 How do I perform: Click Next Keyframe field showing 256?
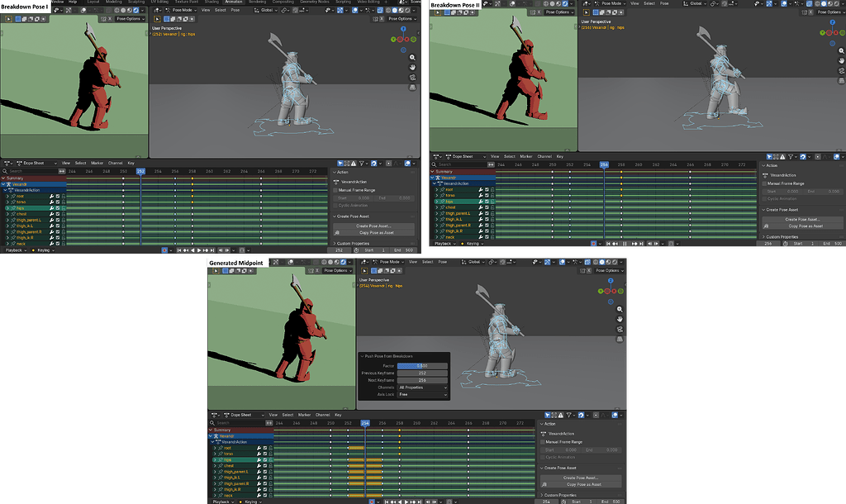(x=422, y=380)
